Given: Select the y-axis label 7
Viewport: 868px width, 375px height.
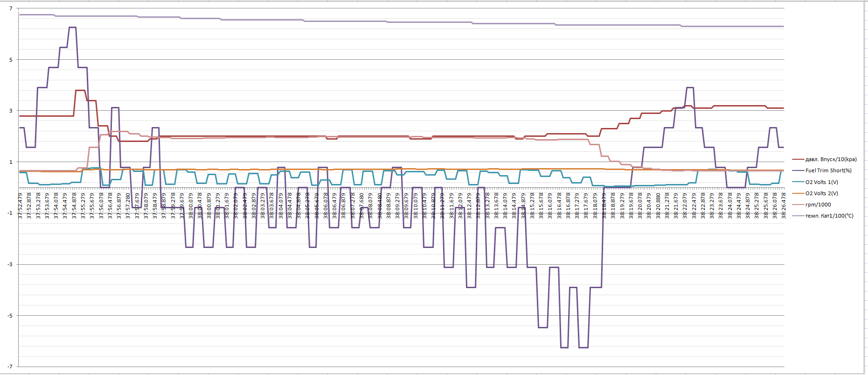Looking at the screenshot, I should (11, 9).
